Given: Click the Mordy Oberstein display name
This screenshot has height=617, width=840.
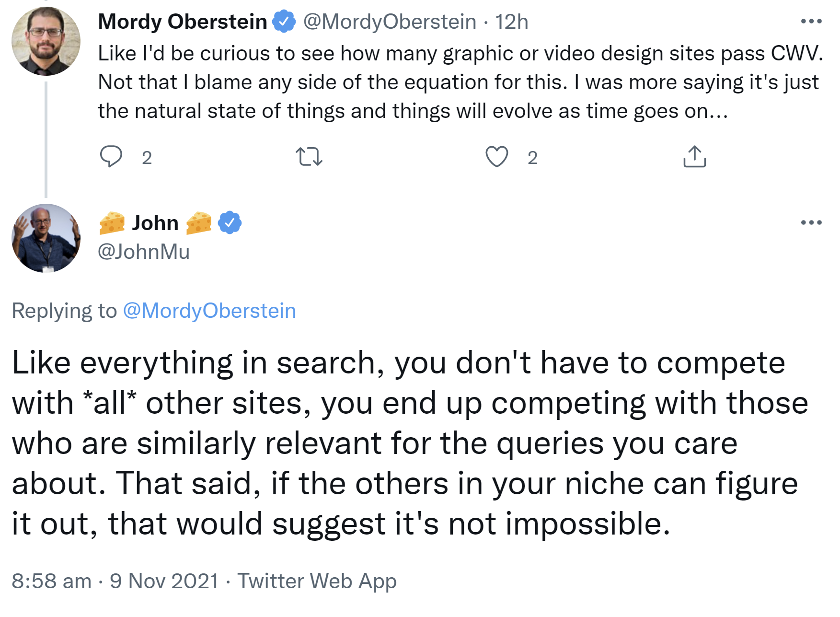Looking at the screenshot, I should pos(183,22).
